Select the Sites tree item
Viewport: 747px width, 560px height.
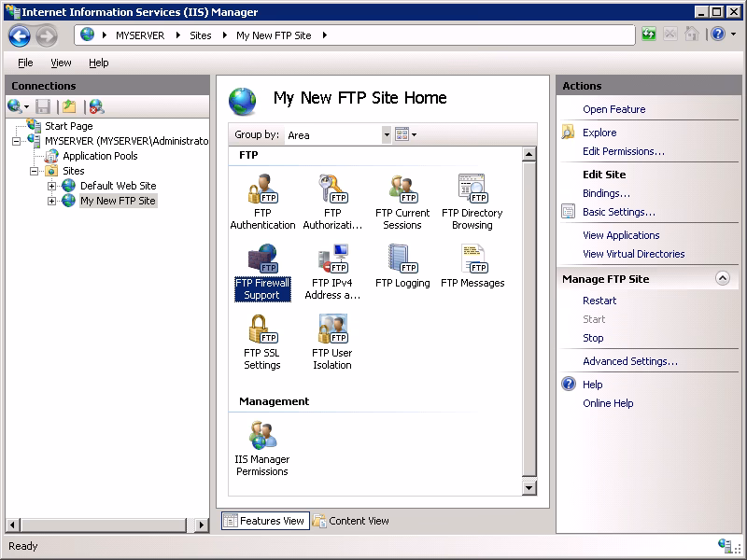74,171
